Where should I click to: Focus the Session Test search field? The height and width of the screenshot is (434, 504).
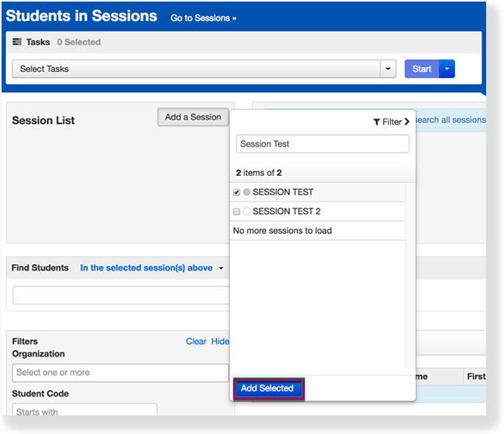322,144
